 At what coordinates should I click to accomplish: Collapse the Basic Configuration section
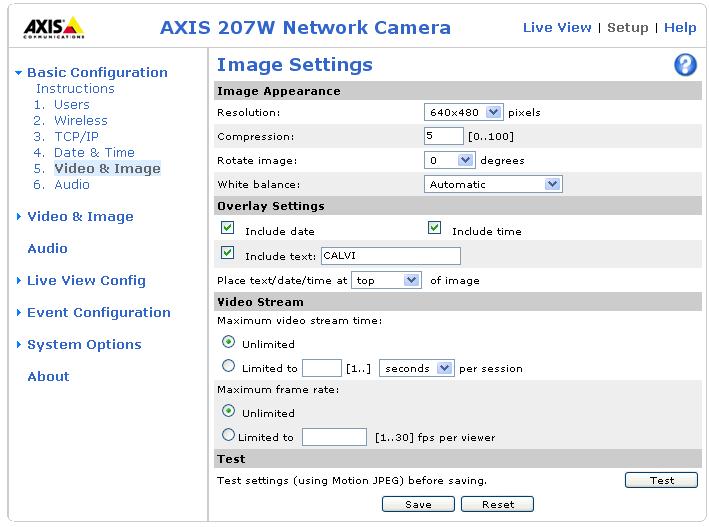click(97, 72)
